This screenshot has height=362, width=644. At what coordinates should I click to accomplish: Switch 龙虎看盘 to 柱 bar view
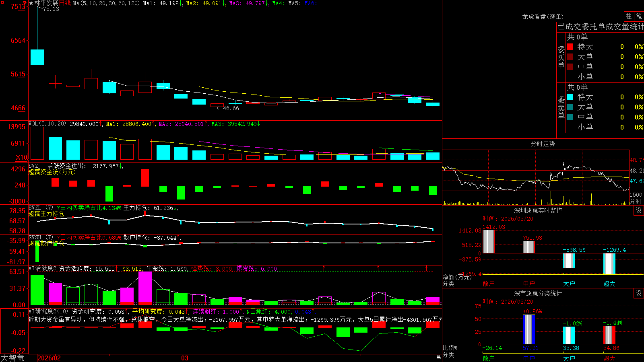[x=629, y=16]
